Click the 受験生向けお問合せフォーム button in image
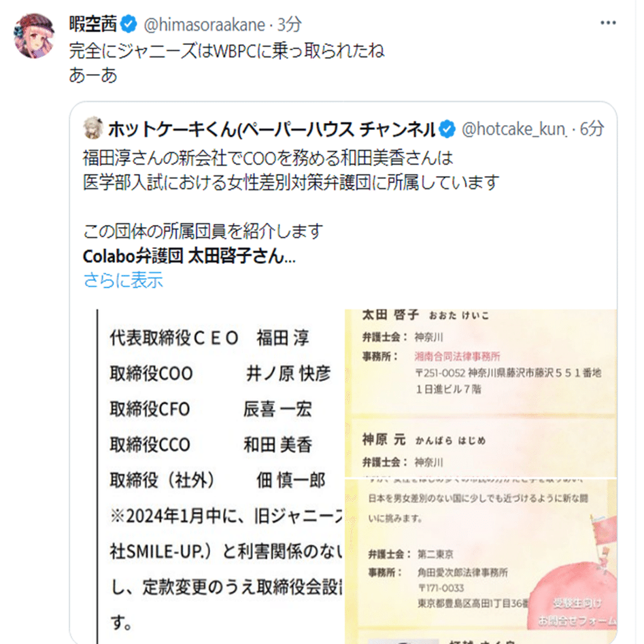 (577, 612)
